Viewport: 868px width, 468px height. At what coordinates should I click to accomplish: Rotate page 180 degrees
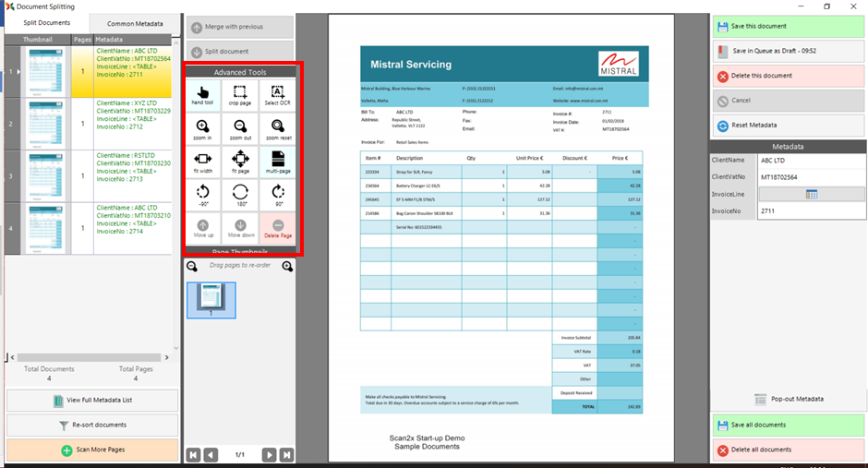tap(240, 195)
